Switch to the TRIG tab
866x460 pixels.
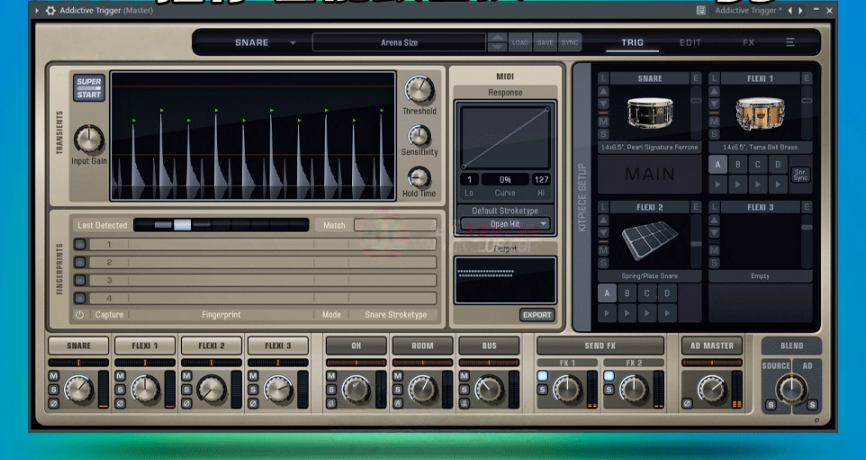coord(632,43)
